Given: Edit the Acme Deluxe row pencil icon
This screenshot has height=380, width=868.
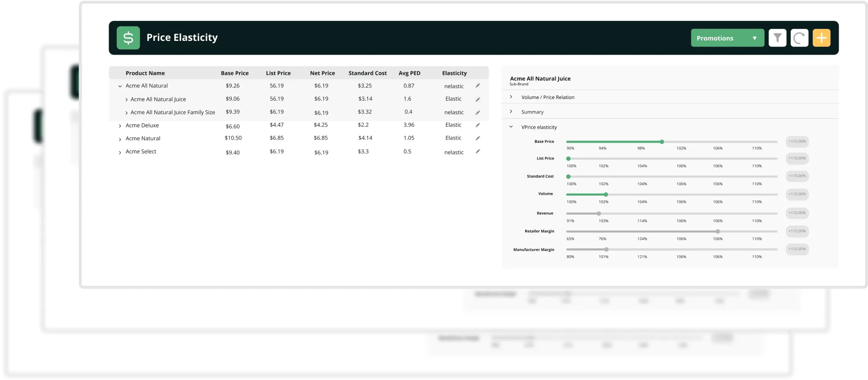Looking at the screenshot, I should [x=477, y=125].
